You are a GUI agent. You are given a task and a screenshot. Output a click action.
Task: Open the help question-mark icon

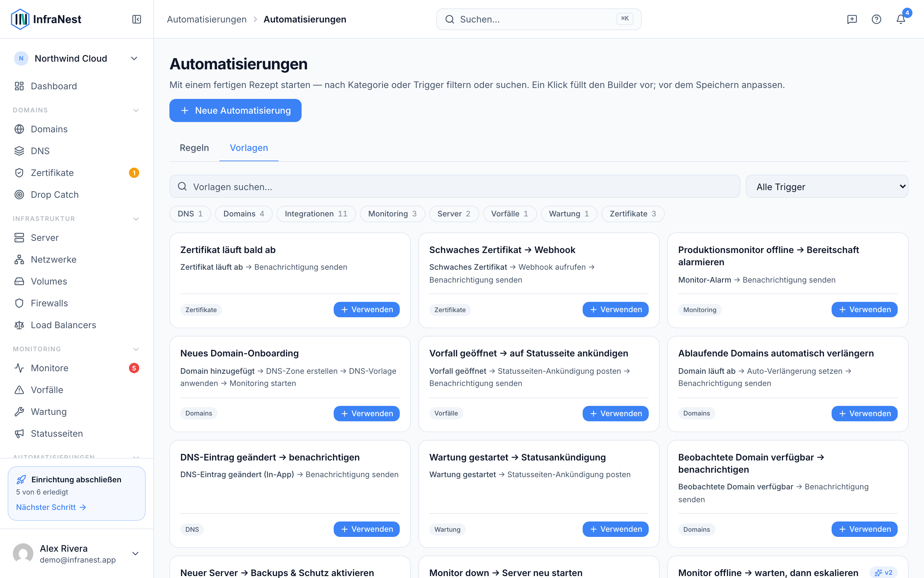tap(876, 19)
